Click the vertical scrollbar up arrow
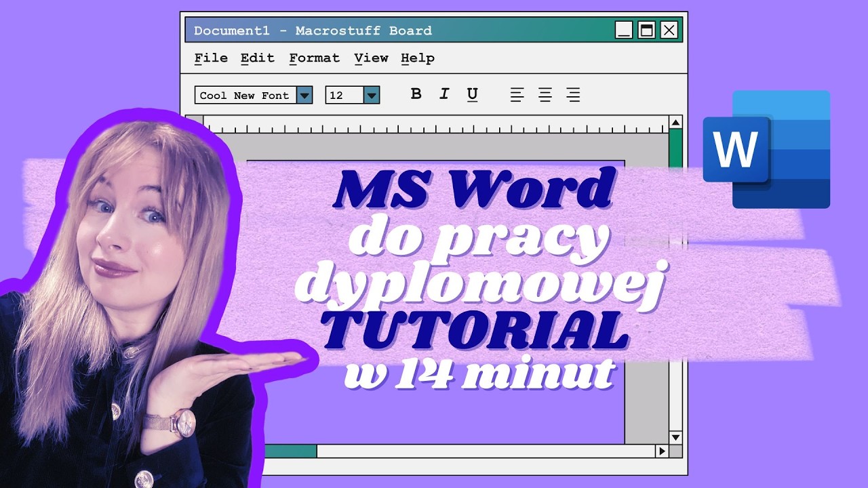 (x=675, y=123)
